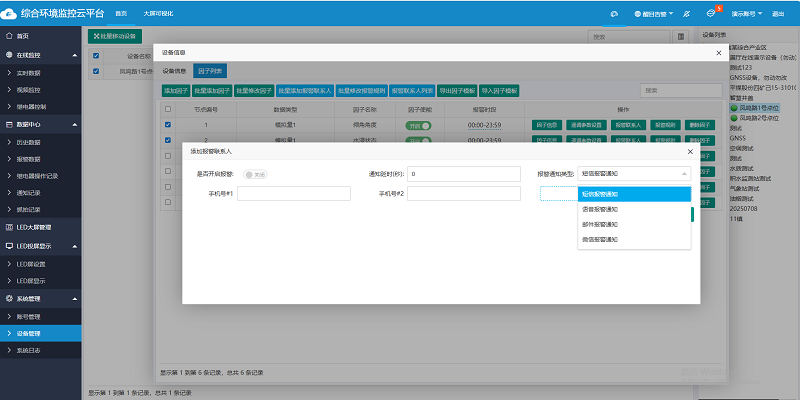Screen dimensions: 800x400
Task: Click the dashboard gauge icon in header
Action: [x=615, y=15]
